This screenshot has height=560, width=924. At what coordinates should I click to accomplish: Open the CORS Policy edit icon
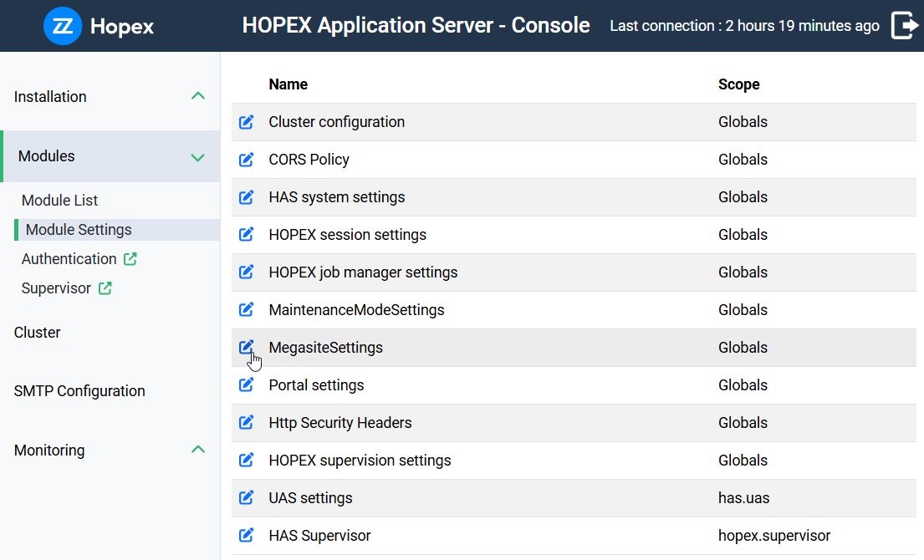coord(246,160)
